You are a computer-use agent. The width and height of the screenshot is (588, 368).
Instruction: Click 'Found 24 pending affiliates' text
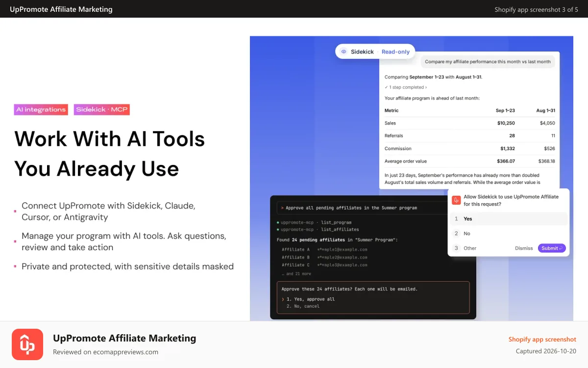pos(337,240)
